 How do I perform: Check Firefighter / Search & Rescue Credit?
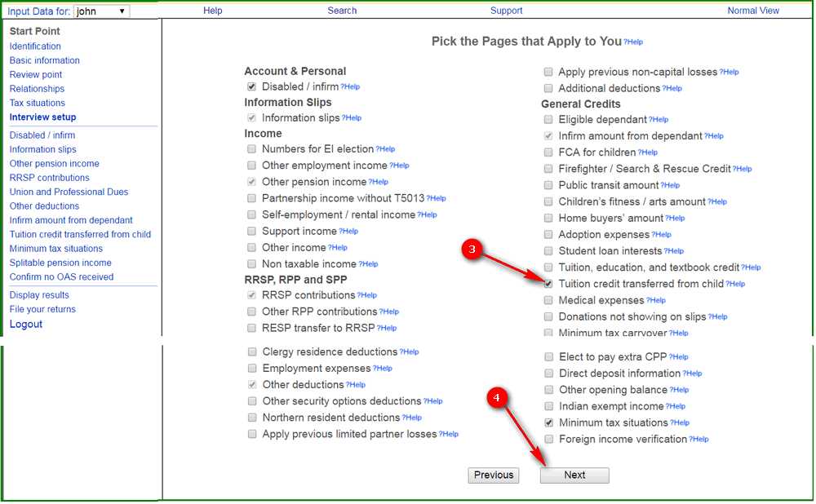click(548, 169)
